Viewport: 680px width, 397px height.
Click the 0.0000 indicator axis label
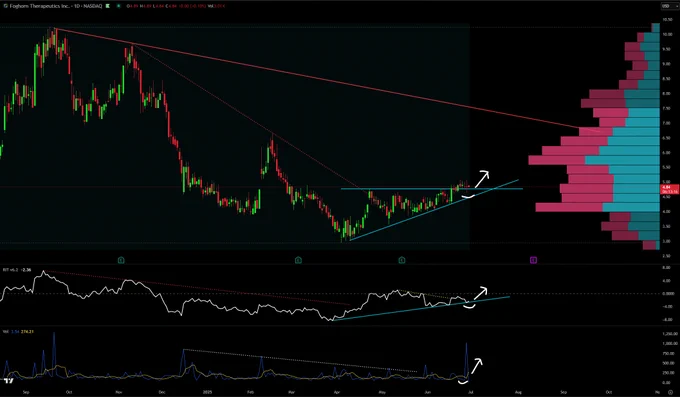[668, 294]
